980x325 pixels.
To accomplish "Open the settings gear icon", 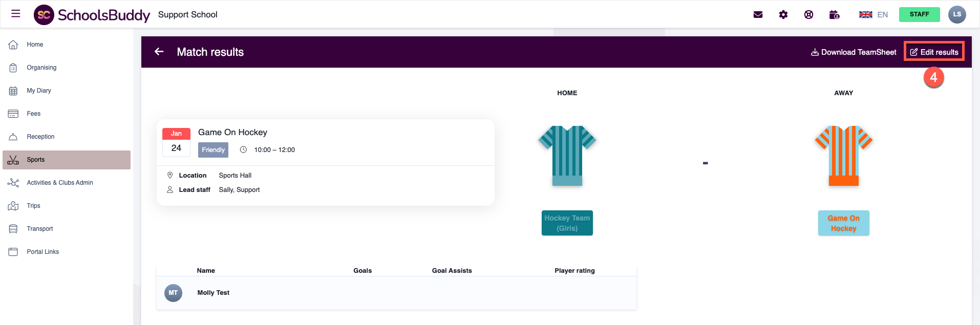I will click(783, 15).
